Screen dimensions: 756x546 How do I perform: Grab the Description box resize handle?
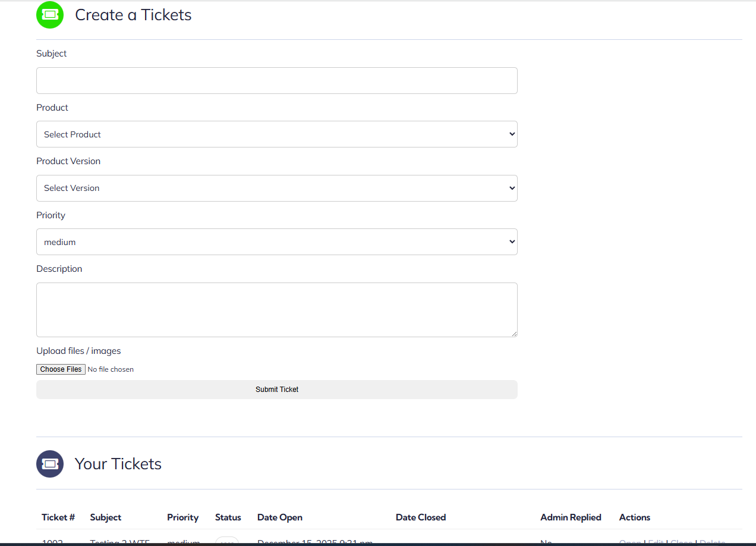tap(514, 333)
